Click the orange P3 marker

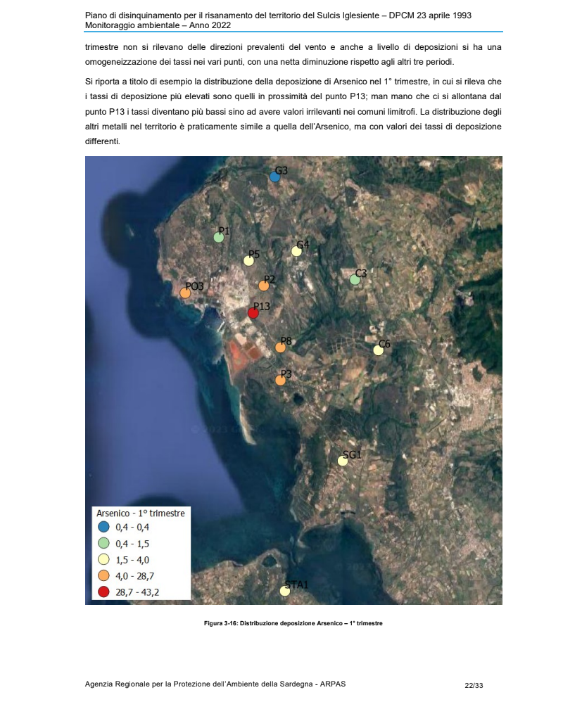281,381
